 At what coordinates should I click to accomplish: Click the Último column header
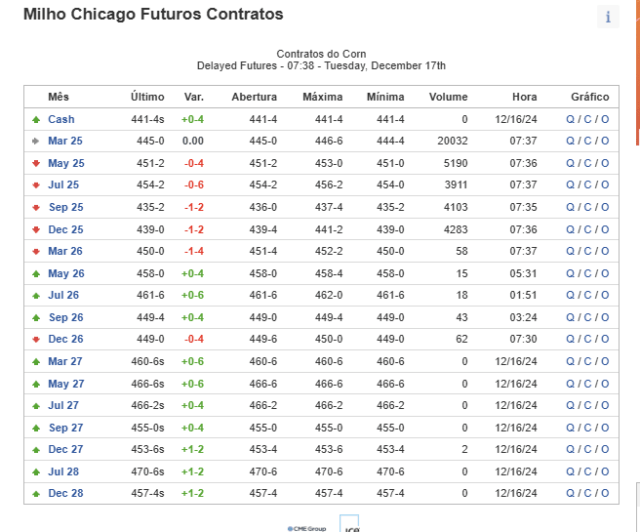tap(147, 97)
